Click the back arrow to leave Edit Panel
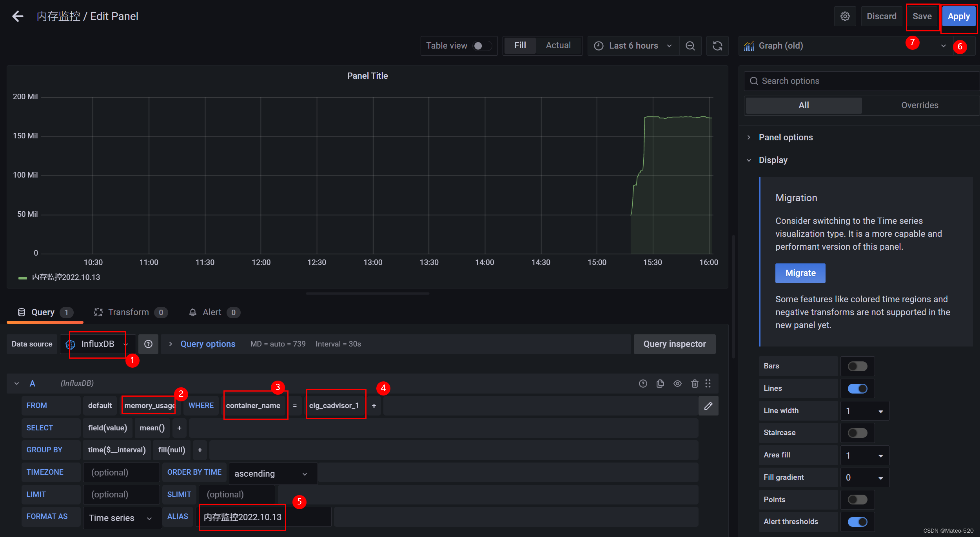This screenshot has width=980, height=537. pos(18,16)
